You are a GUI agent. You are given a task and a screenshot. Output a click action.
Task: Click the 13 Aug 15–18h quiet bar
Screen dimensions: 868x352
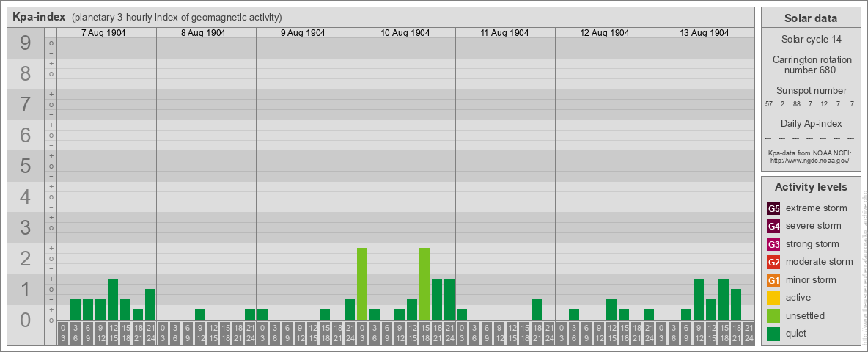(724, 299)
